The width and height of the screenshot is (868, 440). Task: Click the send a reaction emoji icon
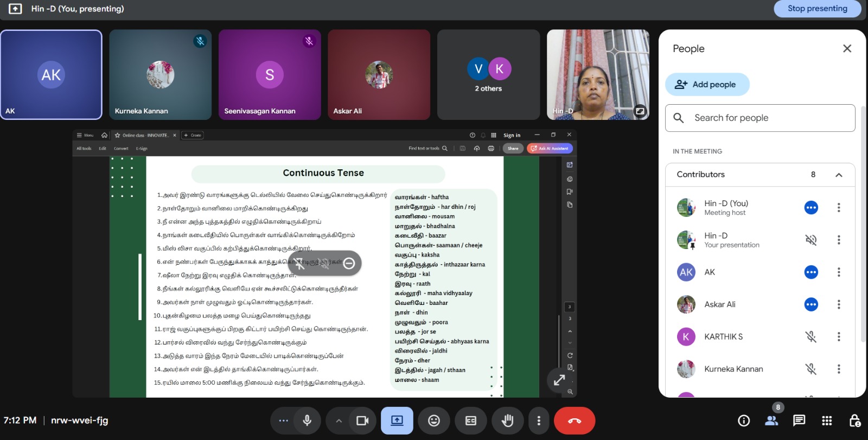coord(434,420)
